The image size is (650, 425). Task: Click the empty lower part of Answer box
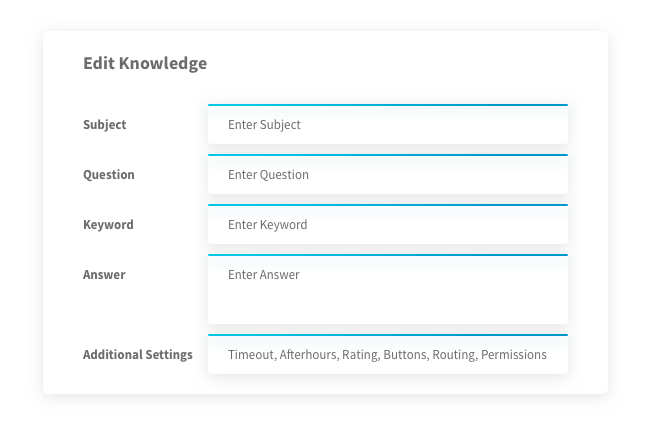[387, 306]
